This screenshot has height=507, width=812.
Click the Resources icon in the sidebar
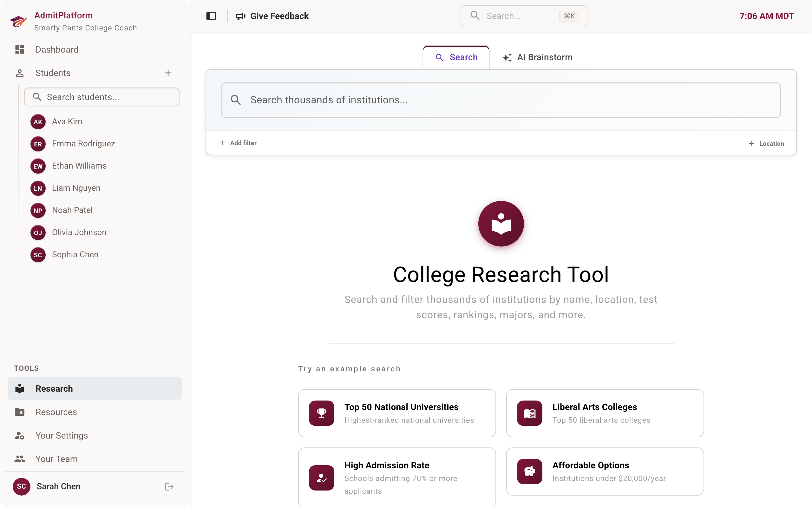(19, 412)
